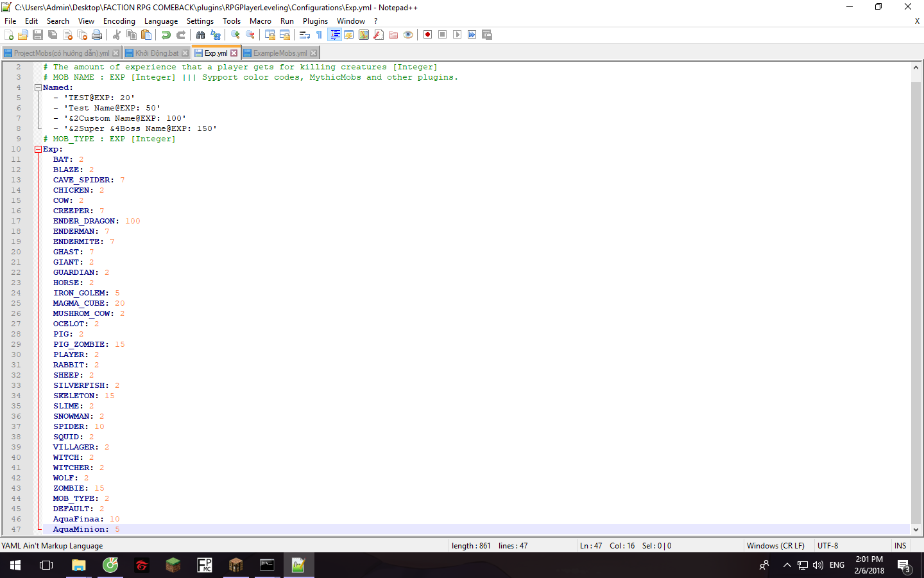Click the Zoom Out toolbar icon
The image size is (924, 578).
[x=250, y=35]
